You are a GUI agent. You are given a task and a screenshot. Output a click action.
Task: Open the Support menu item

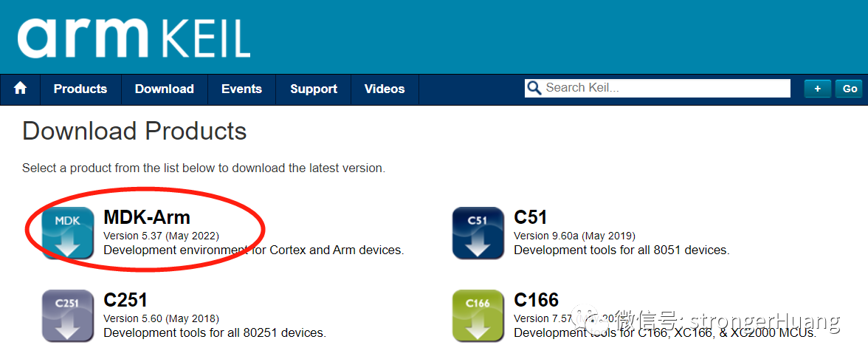click(313, 89)
